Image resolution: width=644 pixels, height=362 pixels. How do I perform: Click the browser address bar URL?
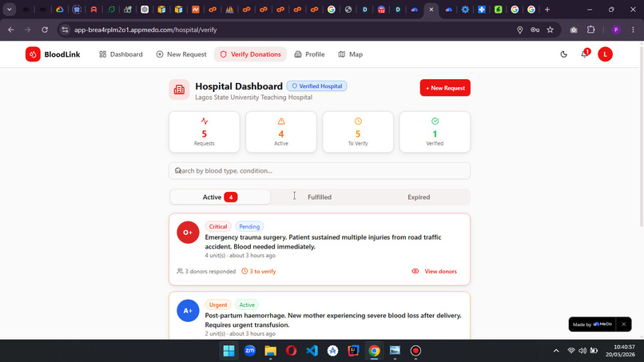click(145, 30)
